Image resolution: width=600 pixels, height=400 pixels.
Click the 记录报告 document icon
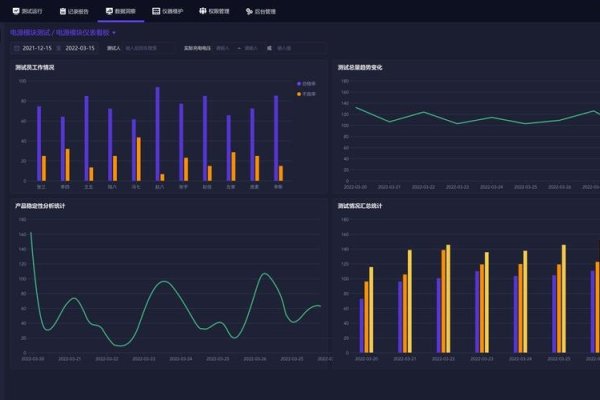(64, 11)
